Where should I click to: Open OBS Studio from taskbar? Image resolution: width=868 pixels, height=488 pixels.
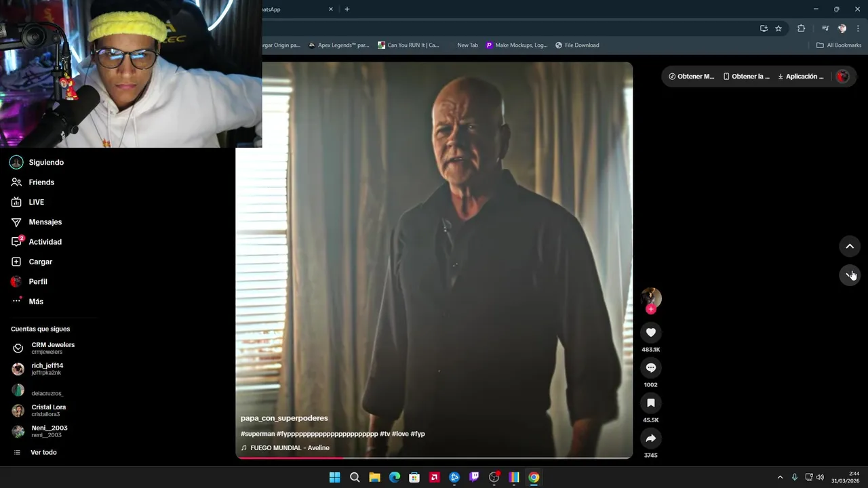pos(494,477)
